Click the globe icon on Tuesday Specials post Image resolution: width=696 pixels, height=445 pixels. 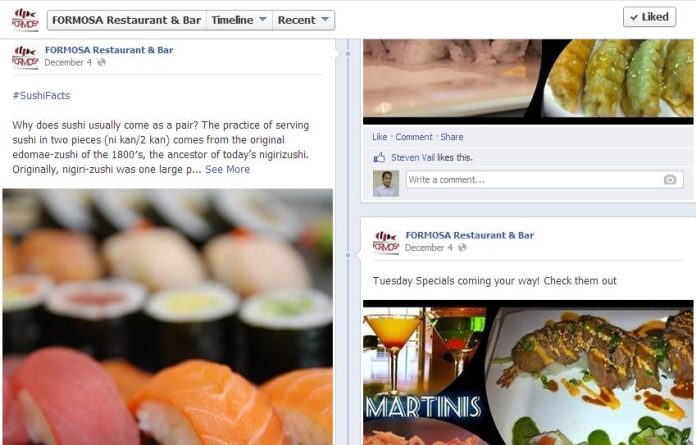(462, 248)
